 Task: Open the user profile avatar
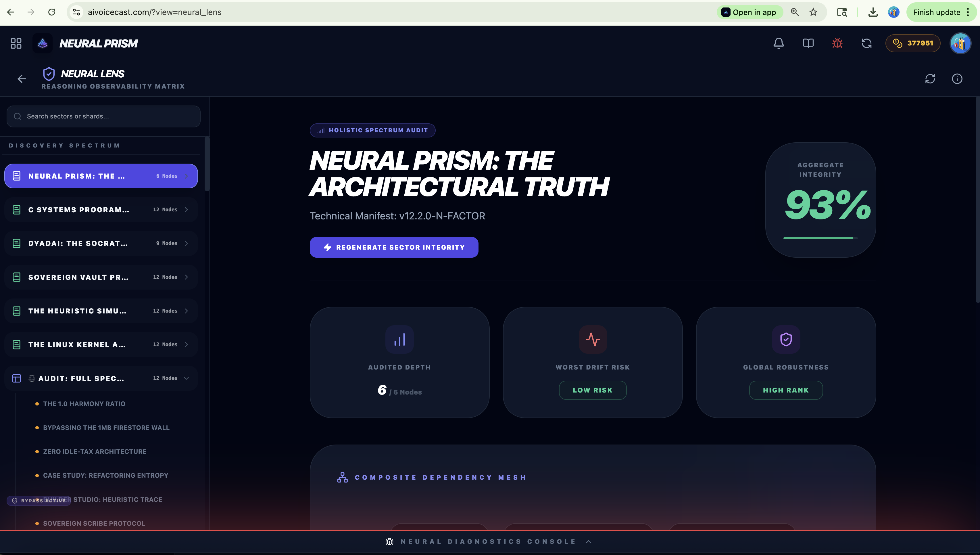coord(960,43)
